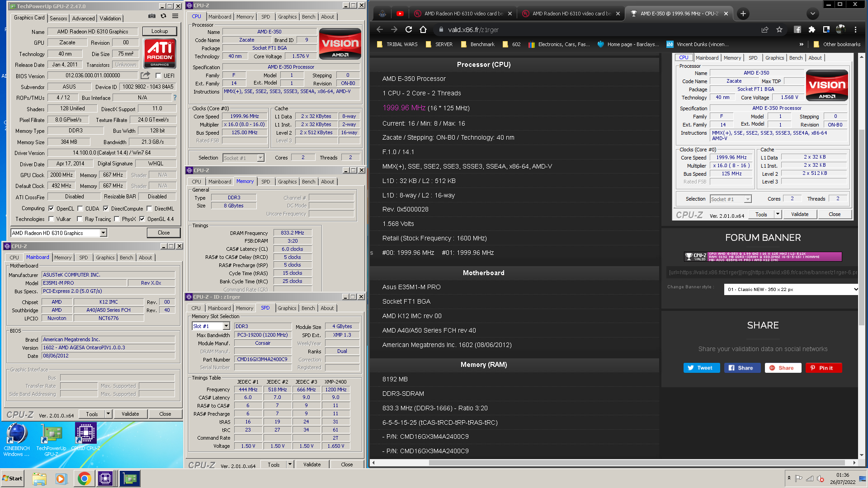Expand the Tools arrow in the CPU-Z Mainboard window
Screen dimensions: 868x488
tap(108, 414)
